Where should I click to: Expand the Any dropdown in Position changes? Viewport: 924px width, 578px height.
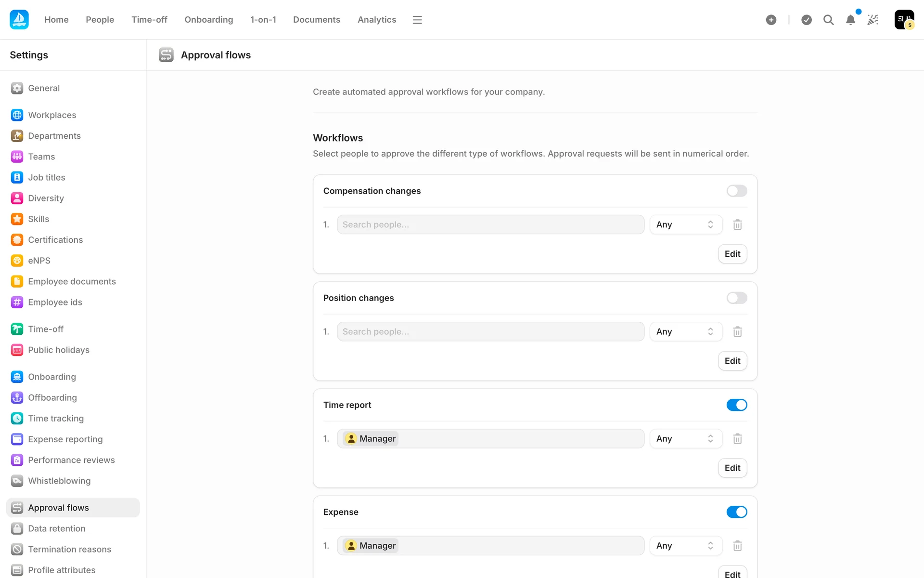coord(685,332)
